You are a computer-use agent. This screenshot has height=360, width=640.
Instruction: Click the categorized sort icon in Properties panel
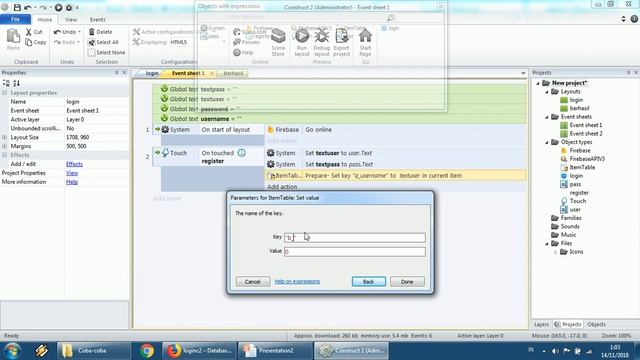[x=6, y=83]
